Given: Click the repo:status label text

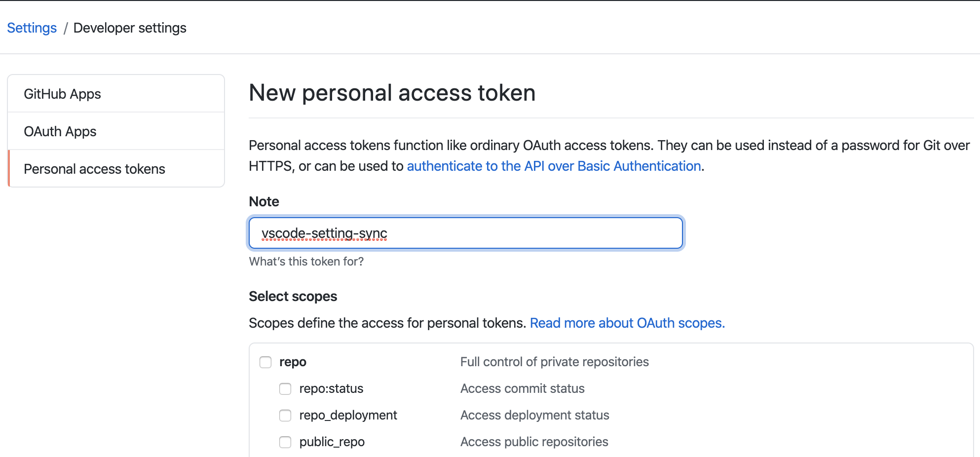Looking at the screenshot, I should click(x=331, y=388).
